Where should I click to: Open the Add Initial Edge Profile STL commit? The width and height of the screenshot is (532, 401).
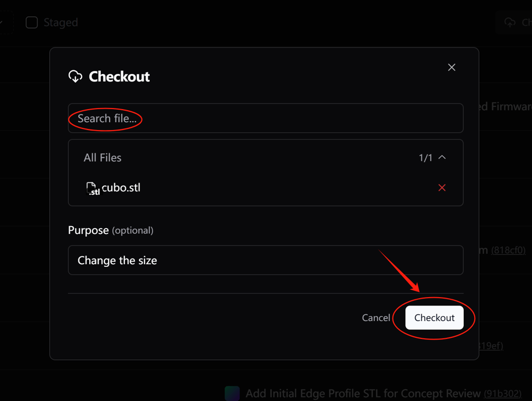(x=363, y=394)
